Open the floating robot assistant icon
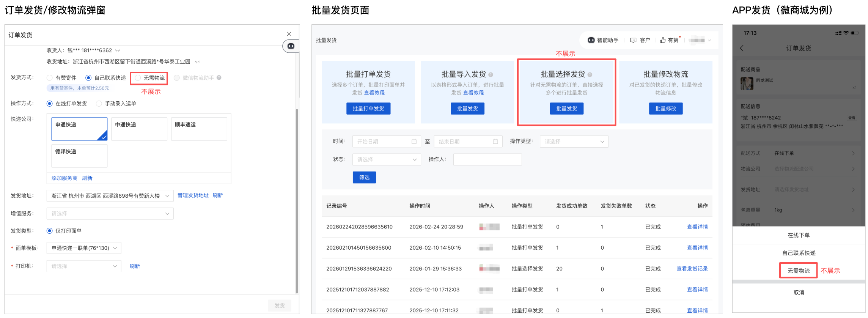The image size is (868, 318). pyautogui.click(x=291, y=46)
